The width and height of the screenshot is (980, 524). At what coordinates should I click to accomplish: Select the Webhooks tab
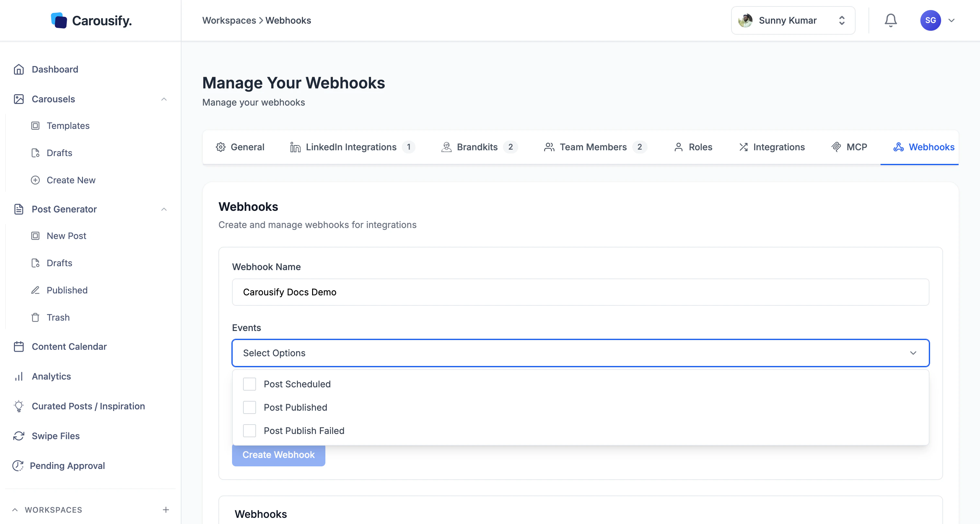tap(924, 147)
